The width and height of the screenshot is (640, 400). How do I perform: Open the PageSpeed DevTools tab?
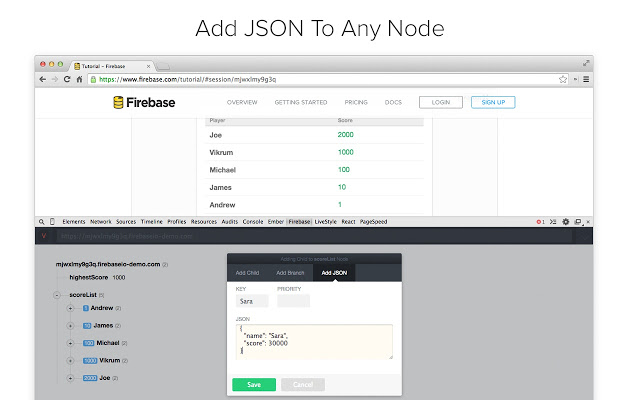pos(373,222)
